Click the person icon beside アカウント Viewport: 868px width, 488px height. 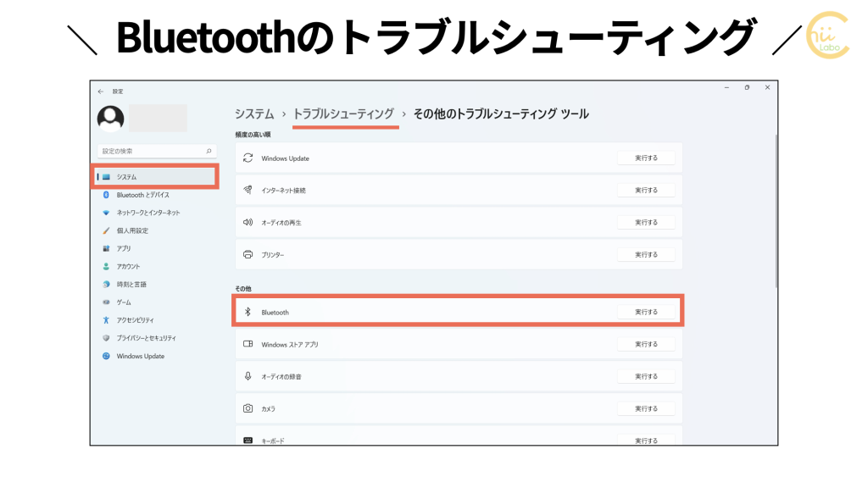106,266
